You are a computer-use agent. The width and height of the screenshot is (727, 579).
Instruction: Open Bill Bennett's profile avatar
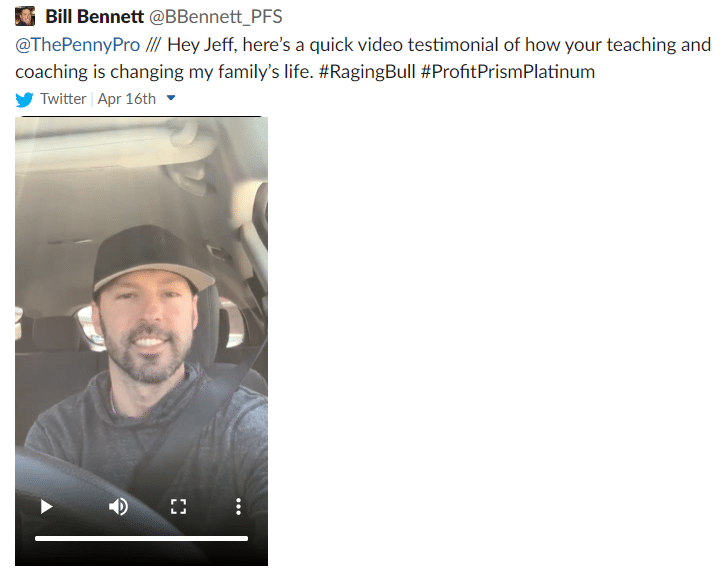pyautogui.click(x=25, y=16)
